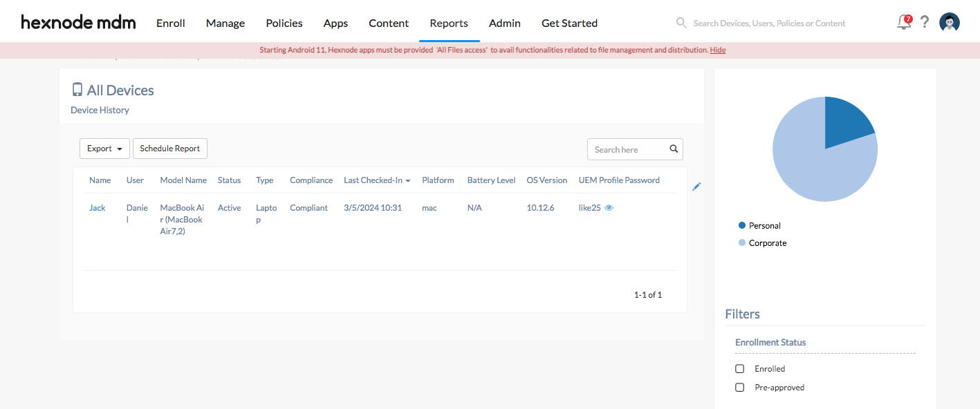Open the Admin tab

(x=505, y=23)
